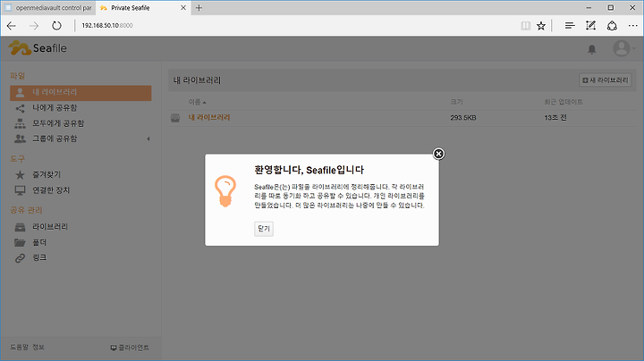Image resolution: width=644 pixels, height=361 pixels.
Task: Close the welcome dialog with X icon
Action: 438,154
